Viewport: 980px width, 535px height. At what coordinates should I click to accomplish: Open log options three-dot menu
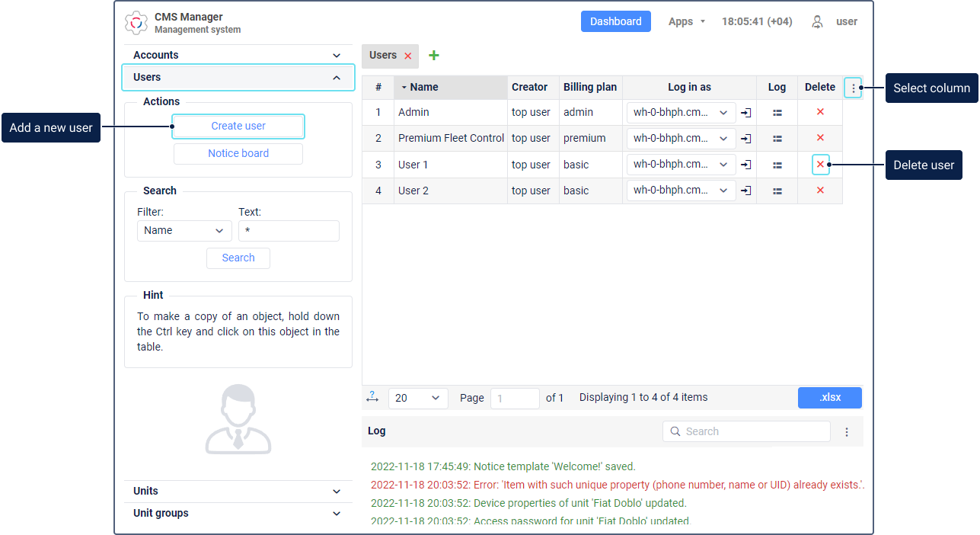[847, 432]
